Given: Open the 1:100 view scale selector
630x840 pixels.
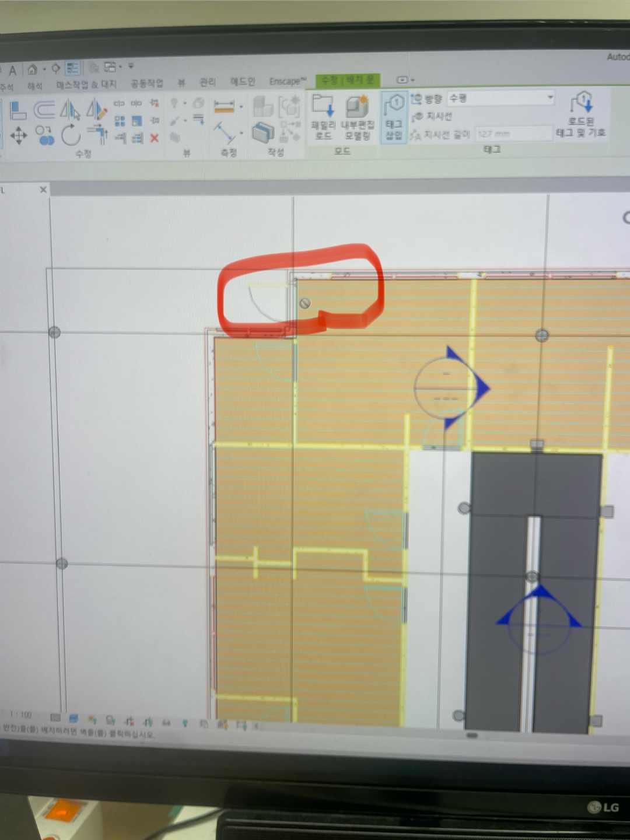Looking at the screenshot, I should pyautogui.click(x=22, y=715).
